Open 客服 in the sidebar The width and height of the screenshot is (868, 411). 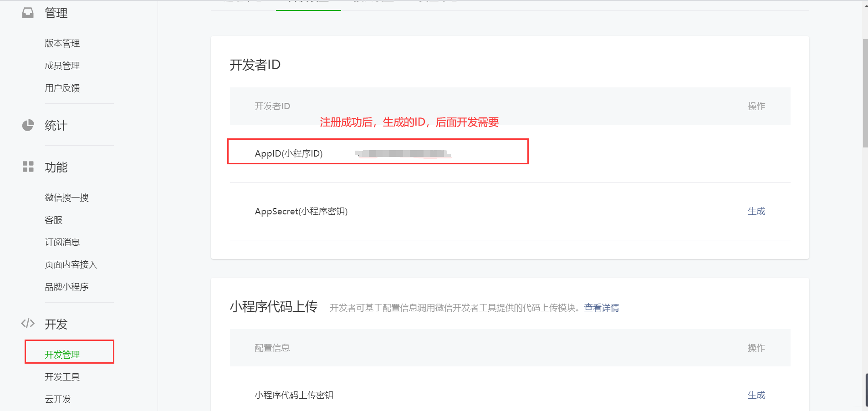click(53, 220)
